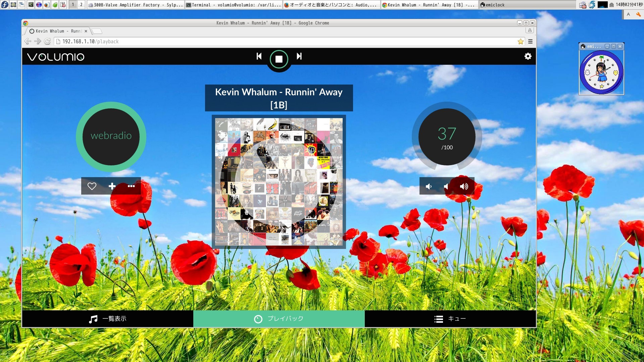Click the plus icon to add to playlist
Viewport: 644px width, 362px height.
[112, 186]
